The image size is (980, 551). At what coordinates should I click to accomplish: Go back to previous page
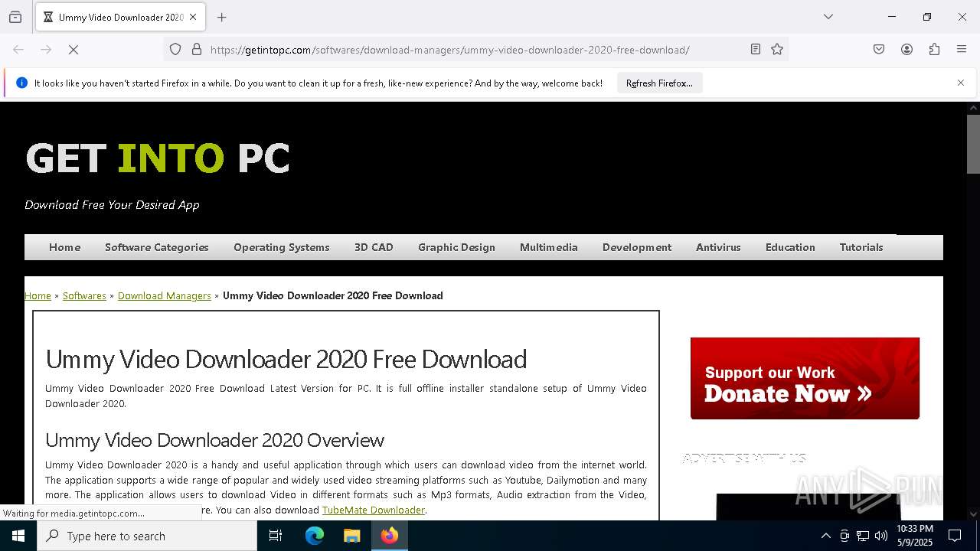tap(18, 50)
